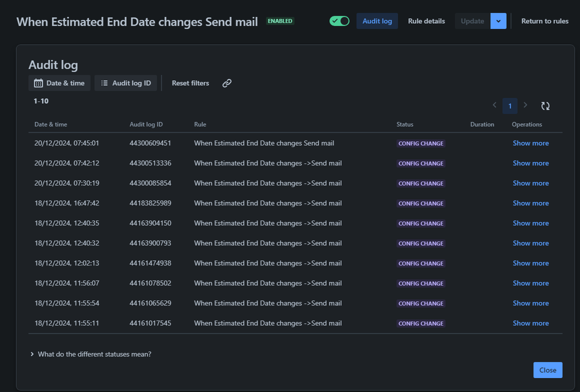Screen dimensions: 580x392
Task: Show more for log 44300513336
Action: [531, 163]
